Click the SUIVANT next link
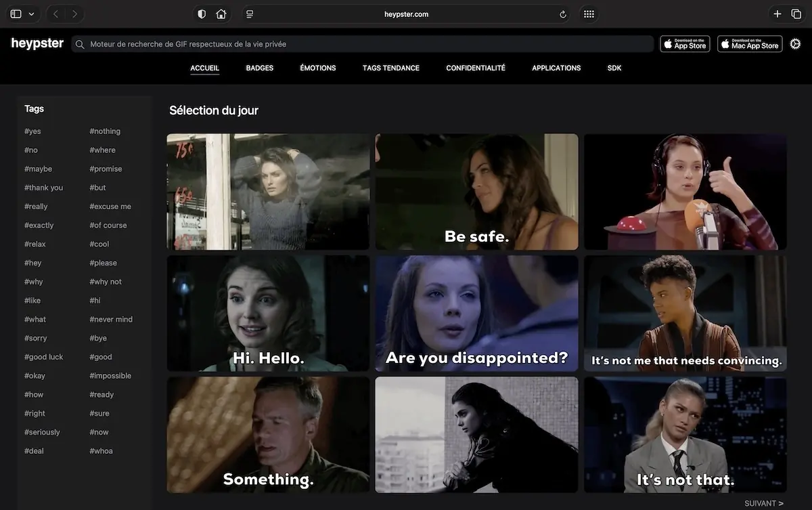 (x=764, y=503)
